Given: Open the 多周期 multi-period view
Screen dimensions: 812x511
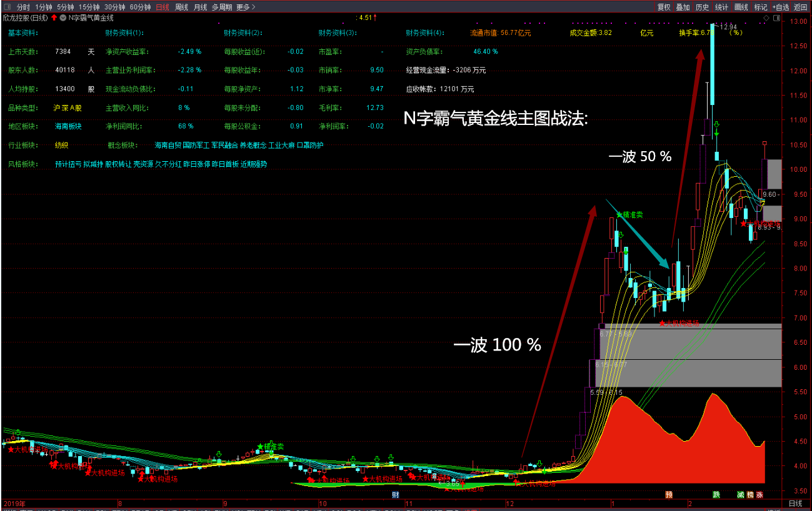Looking at the screenshot, I should click(x=223, y=6).
